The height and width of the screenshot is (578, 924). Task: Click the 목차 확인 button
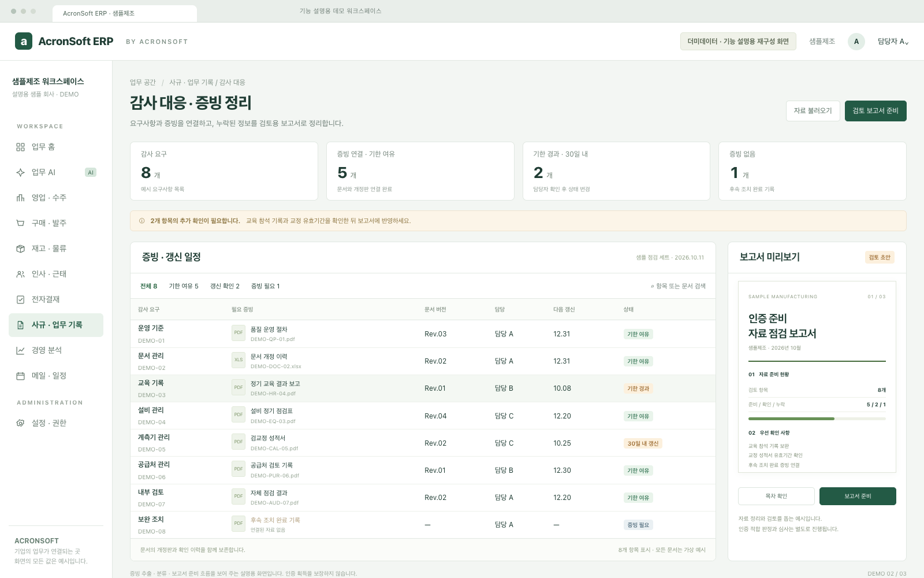coord(776,496)
